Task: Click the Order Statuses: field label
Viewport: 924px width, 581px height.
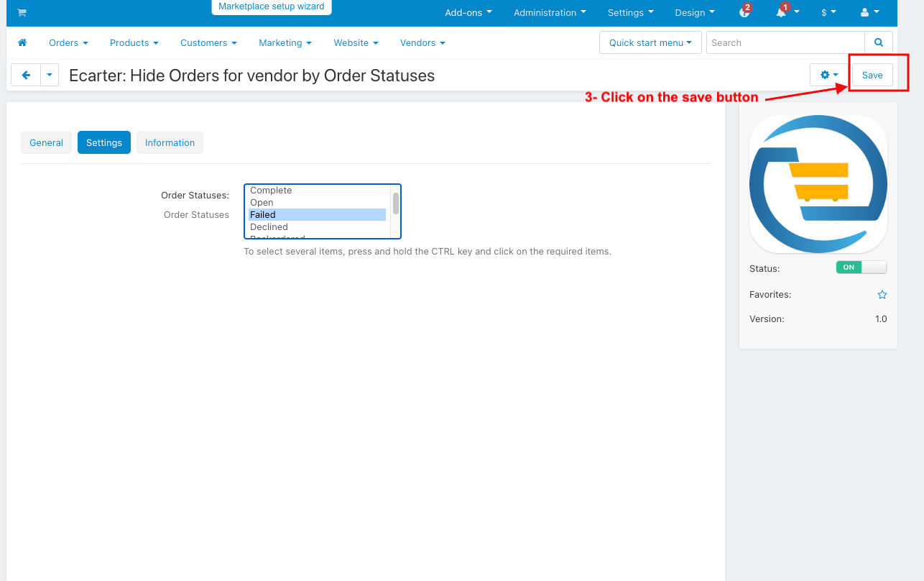Action: 195,195
